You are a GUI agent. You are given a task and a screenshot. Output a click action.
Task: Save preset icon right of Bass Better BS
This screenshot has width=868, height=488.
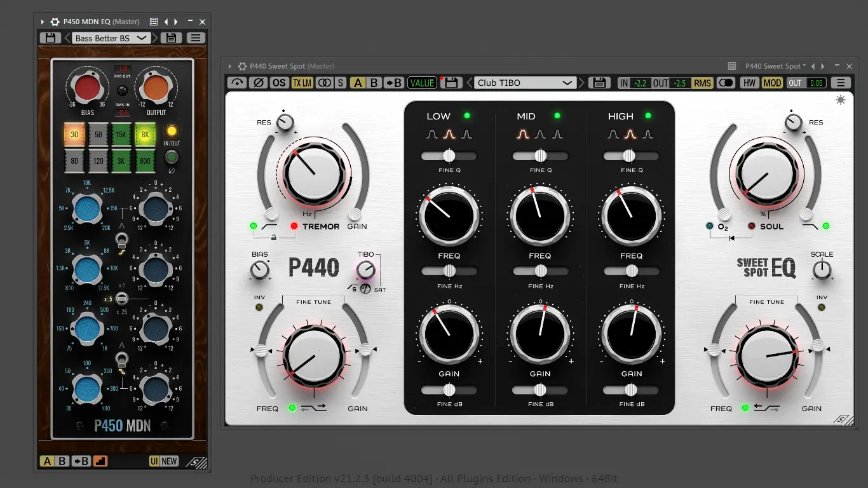point(170,38)
